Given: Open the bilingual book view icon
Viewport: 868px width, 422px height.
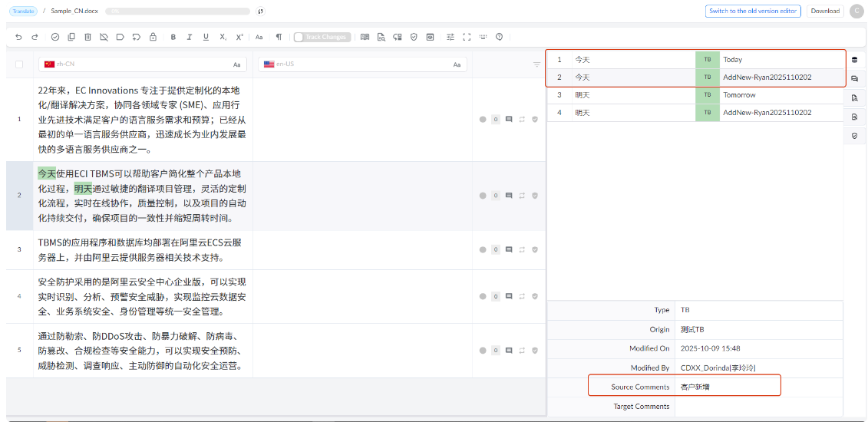Looking at the screenshot, I should click(x=365, y=37).
